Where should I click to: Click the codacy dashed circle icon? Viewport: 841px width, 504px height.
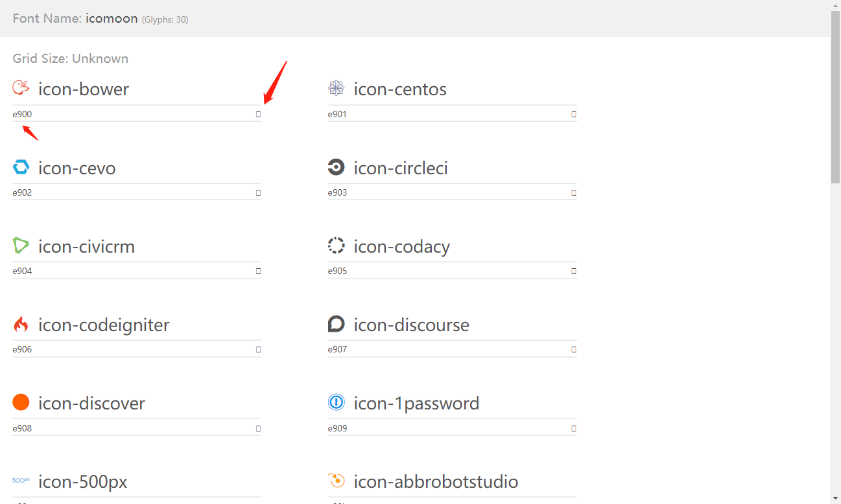pyautogui.click(x=336, y=246)
